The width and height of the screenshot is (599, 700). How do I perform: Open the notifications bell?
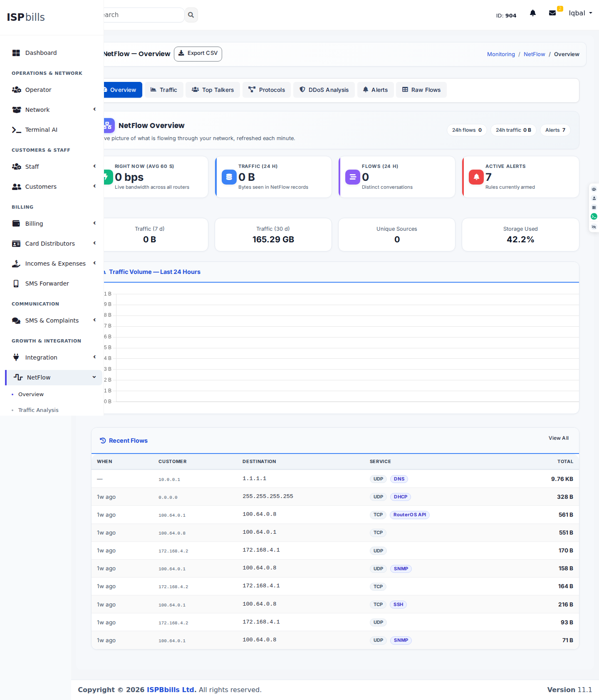tap(533, 13)
